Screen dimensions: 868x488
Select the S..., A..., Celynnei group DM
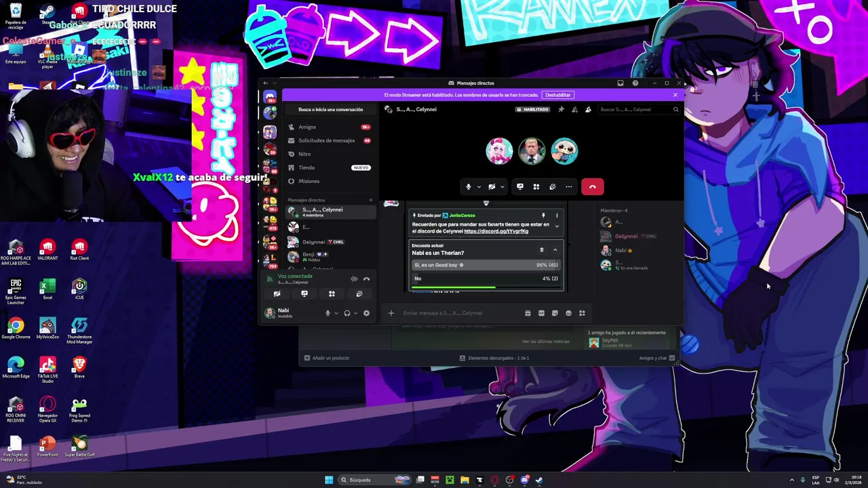pos(330,211)
